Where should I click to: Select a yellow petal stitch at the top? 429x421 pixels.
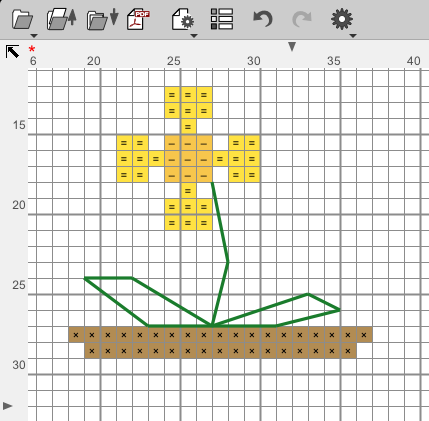pyautogui.click(x=188, y=95)
